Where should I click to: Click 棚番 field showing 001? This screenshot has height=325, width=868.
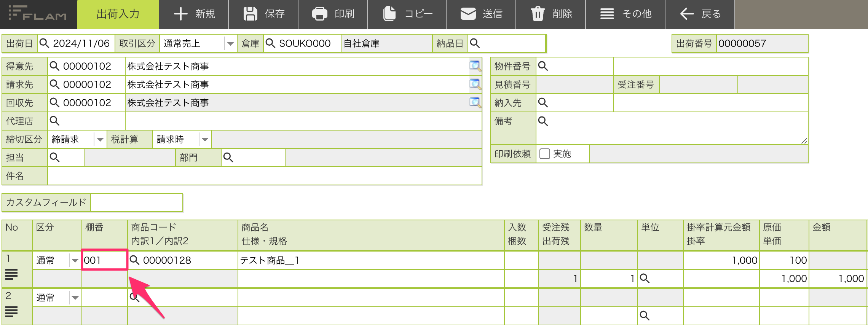tap(105, 260)
